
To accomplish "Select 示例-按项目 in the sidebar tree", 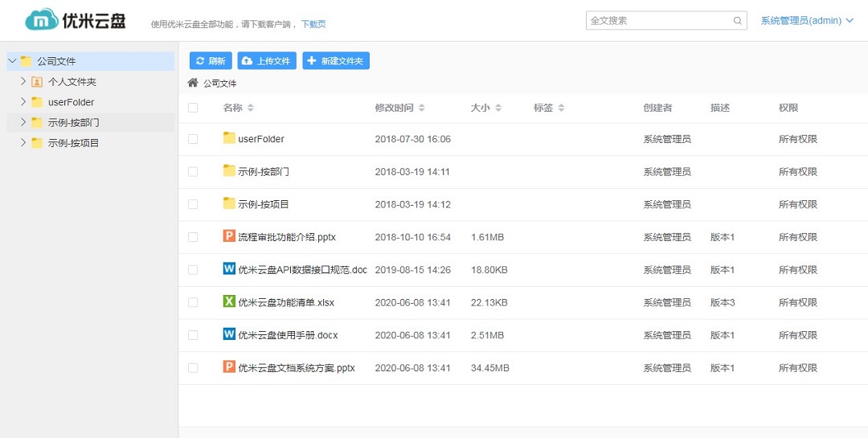I will pyautogui.click(x=73, y=143).
